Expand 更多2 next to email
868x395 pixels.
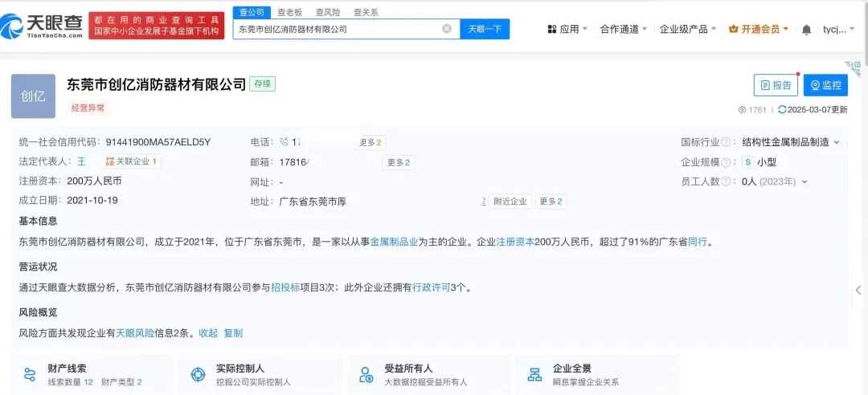(399, 163)
